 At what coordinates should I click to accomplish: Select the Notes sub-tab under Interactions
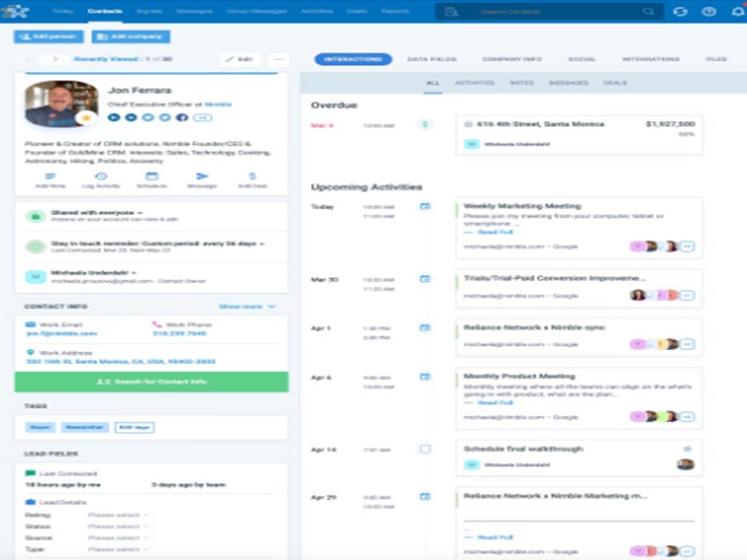coord(522,83)
